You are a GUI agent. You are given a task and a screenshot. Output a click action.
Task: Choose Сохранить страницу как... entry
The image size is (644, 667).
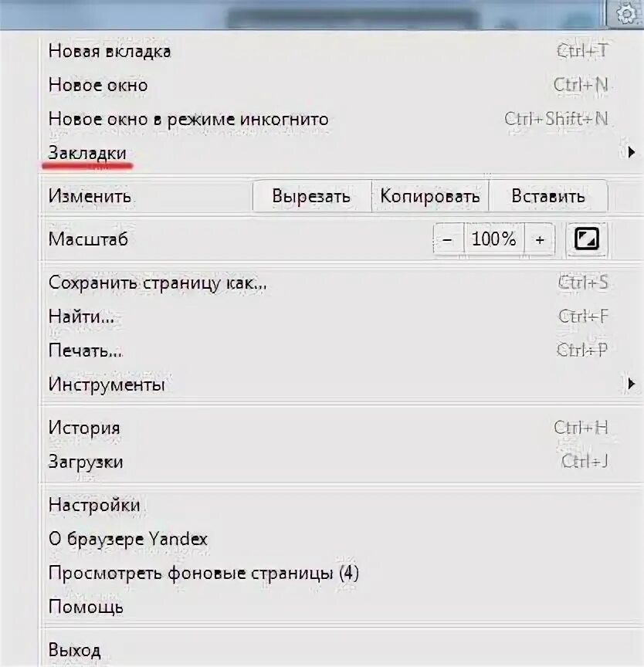(x=341, y=283)
